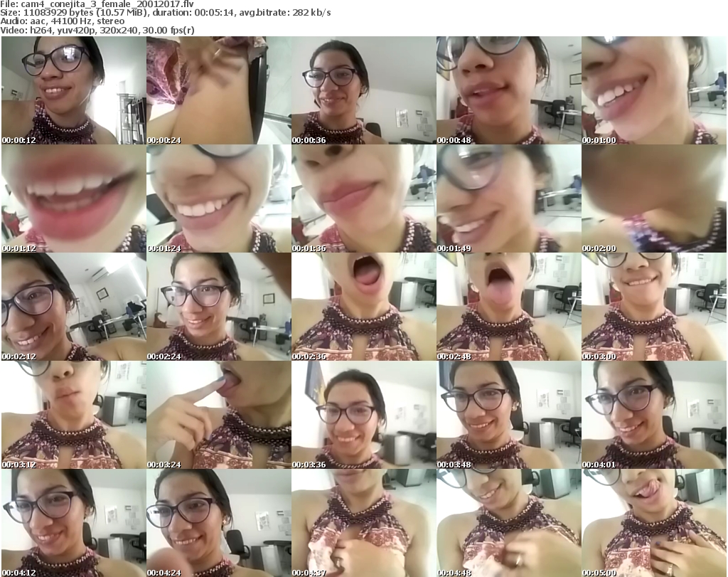Open the thumbnail at 00:04:12
Viewport: 728px width, 577px height.
(74, 523)
